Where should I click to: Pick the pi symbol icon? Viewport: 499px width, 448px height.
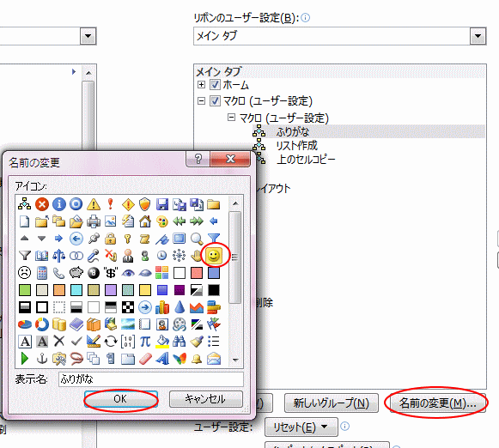coord(145,342)
